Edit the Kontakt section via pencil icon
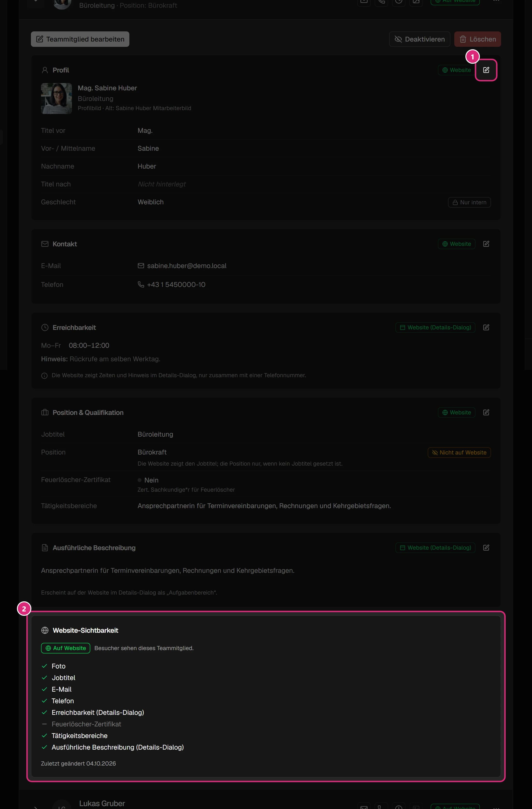 (486, 244)
